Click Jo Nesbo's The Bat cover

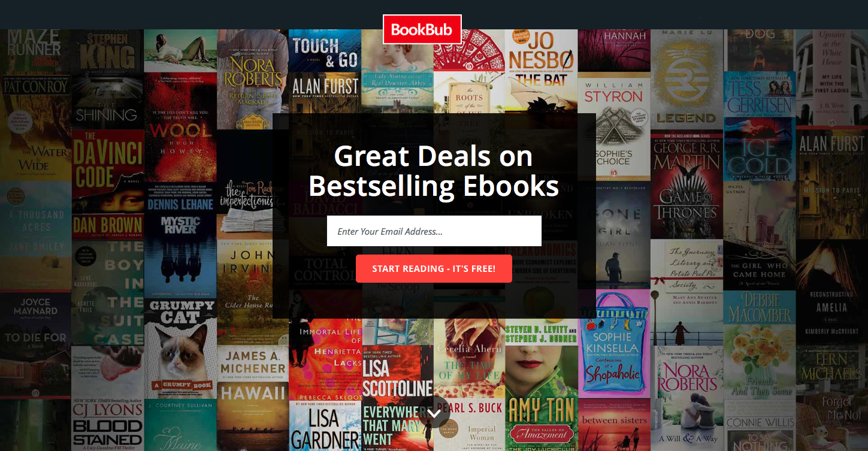542,71
